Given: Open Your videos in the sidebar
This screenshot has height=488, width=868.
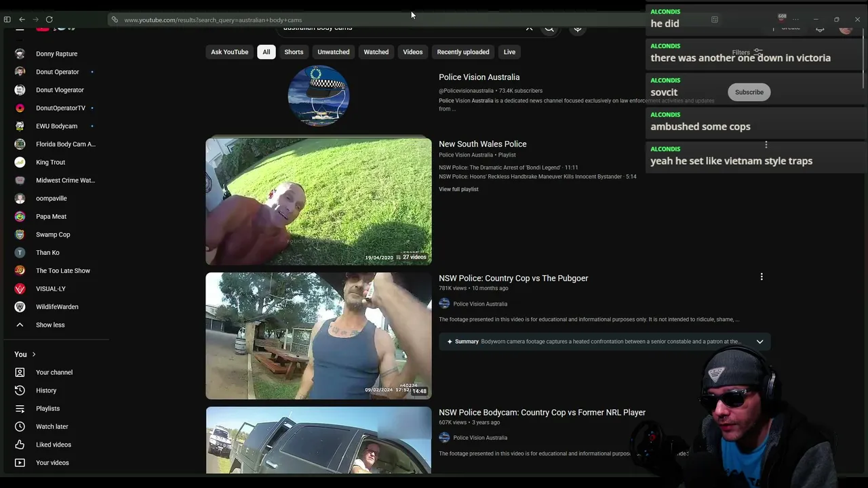Looking at the screenshot, I should (x=52, y=463).
